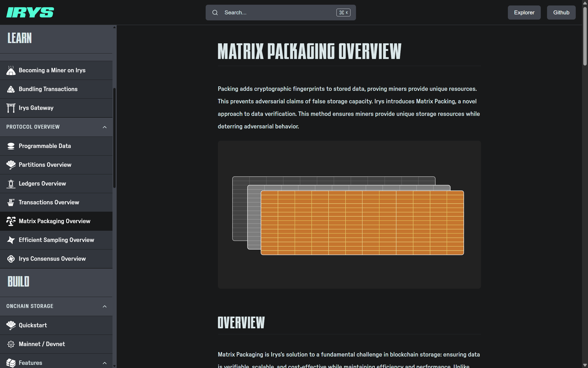Click the sidebar scroll down arrow
Viewport: 588px width, 368px height.
click(114, 366)
